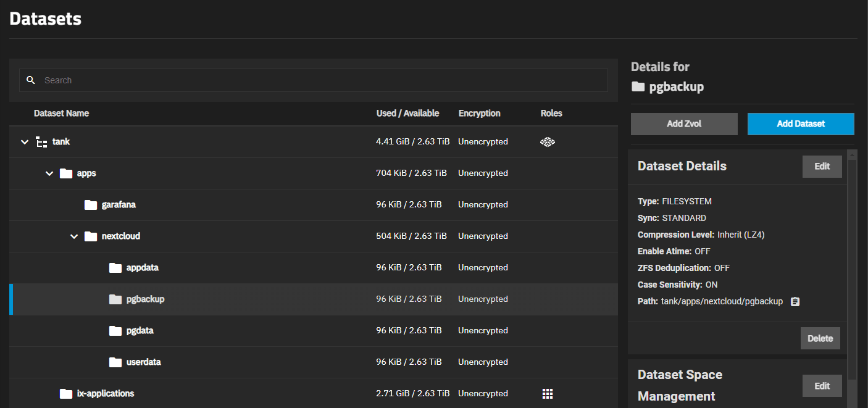Click the Add Zvol button
The height and width of the screenshot is (408, 868).
(x=684, y=123)
